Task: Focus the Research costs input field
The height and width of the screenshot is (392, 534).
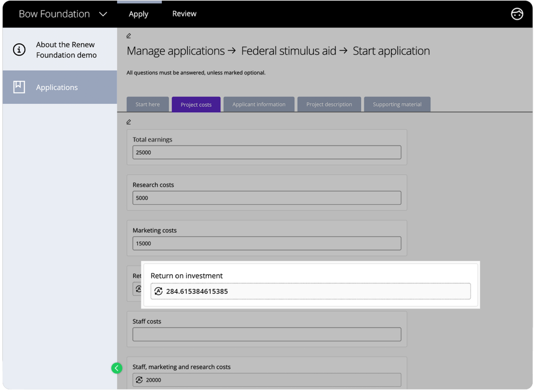Action: point(267,198)
